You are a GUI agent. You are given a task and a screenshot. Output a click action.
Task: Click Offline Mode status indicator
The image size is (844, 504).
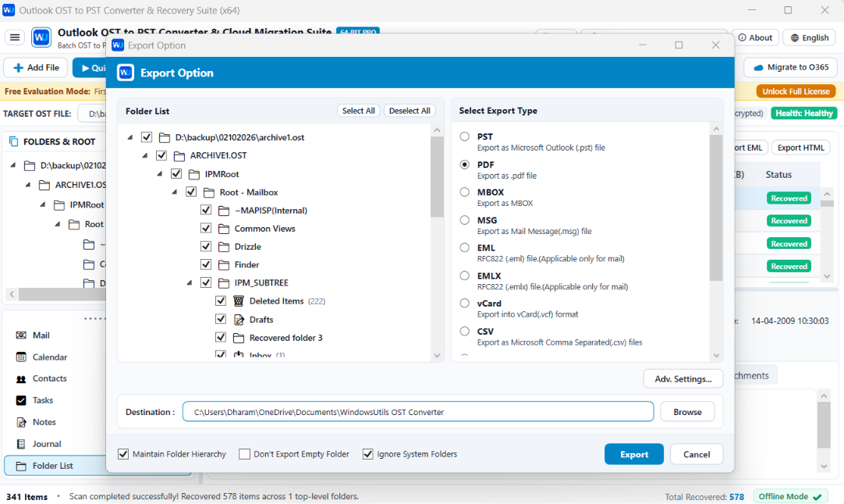click(x=789, y=496)
